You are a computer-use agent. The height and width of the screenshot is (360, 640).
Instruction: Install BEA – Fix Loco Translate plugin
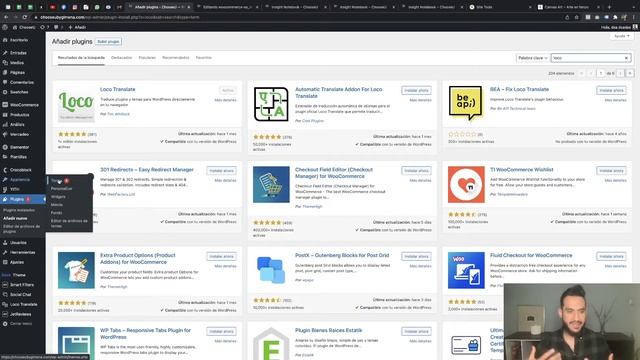611,90
